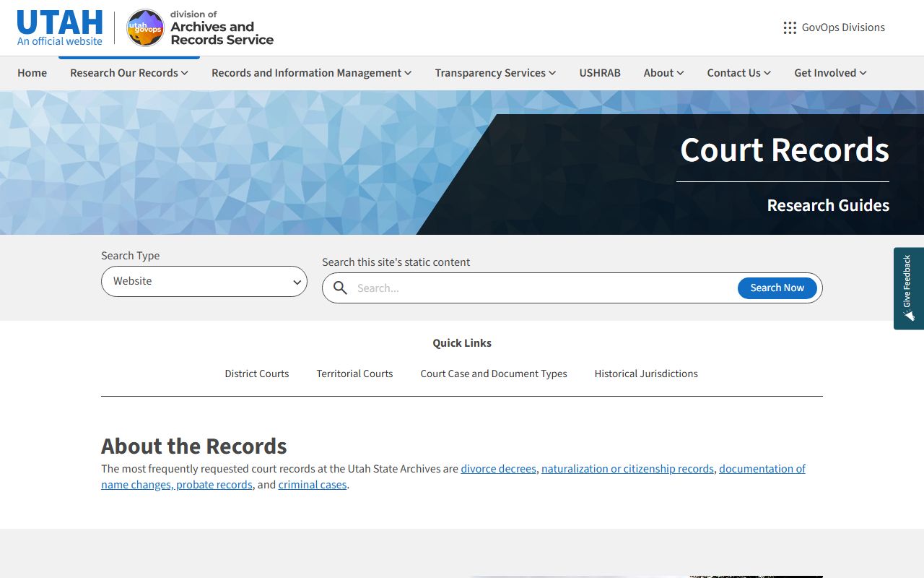
Task: Expand the Research Our Records menu
Action: click(128, 73)
